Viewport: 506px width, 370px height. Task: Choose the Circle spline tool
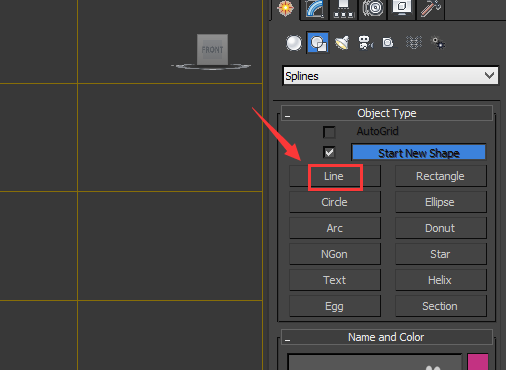tap(335, 202)
